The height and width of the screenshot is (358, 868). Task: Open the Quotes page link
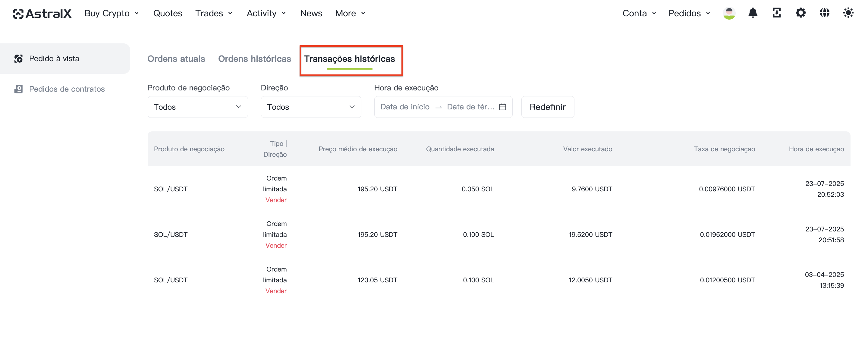pyautogui.click(x=168, y=13)
